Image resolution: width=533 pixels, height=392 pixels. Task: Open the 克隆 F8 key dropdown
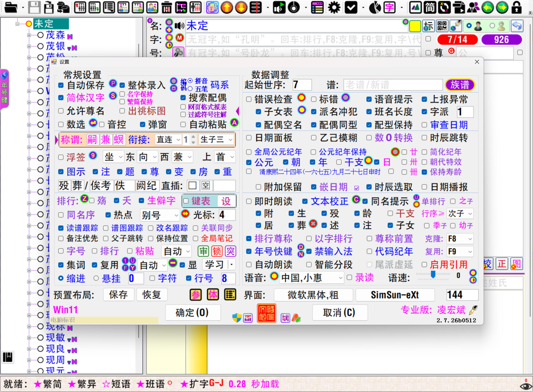460,239
